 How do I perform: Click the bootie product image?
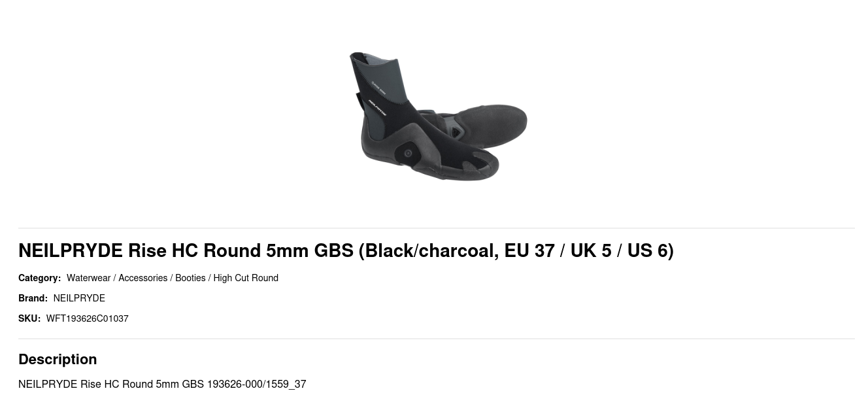pos(437,116)
